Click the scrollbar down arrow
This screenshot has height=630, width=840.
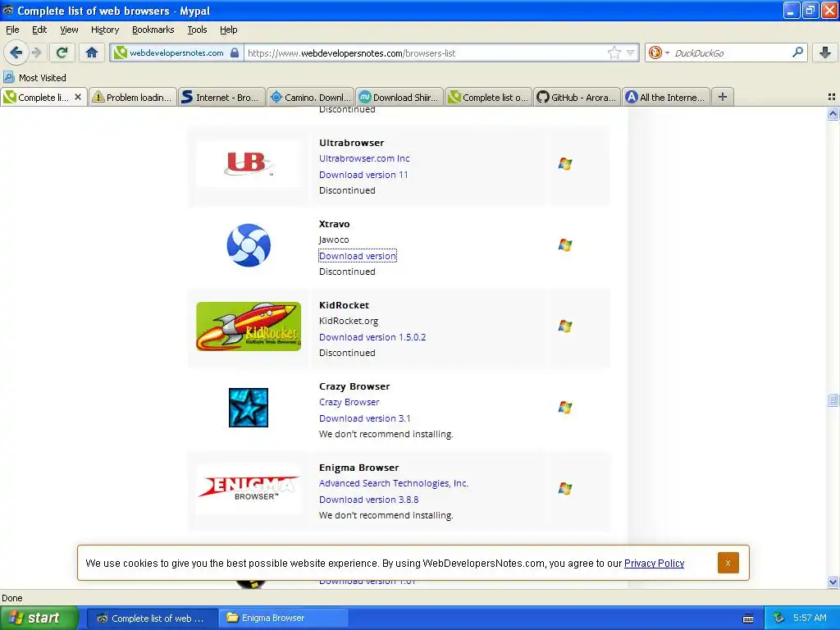[x=833, y=582]
